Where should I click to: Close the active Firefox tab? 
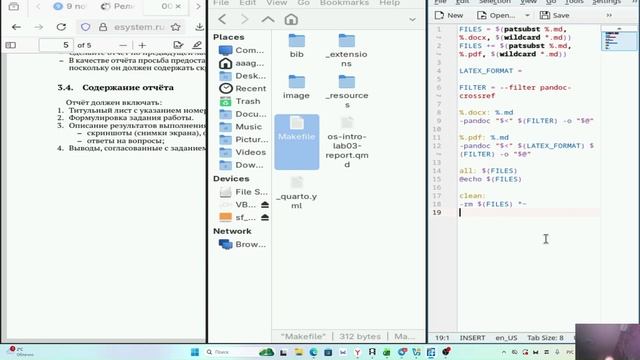point(178,6)
